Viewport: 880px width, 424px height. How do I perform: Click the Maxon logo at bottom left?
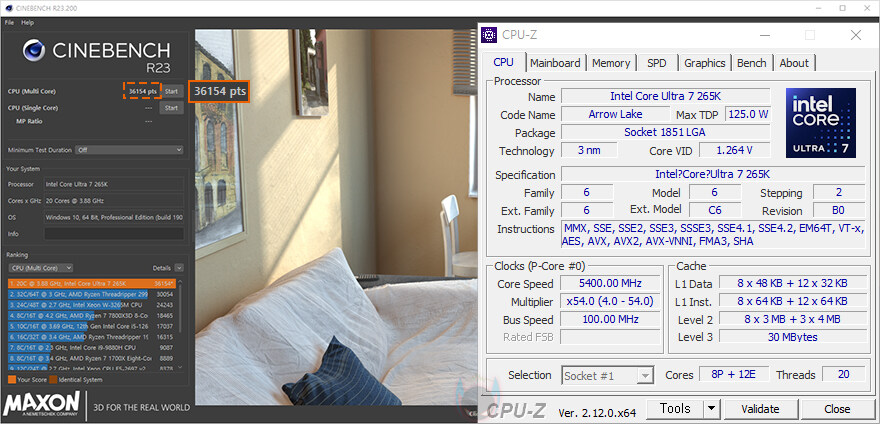pos(42,404)
